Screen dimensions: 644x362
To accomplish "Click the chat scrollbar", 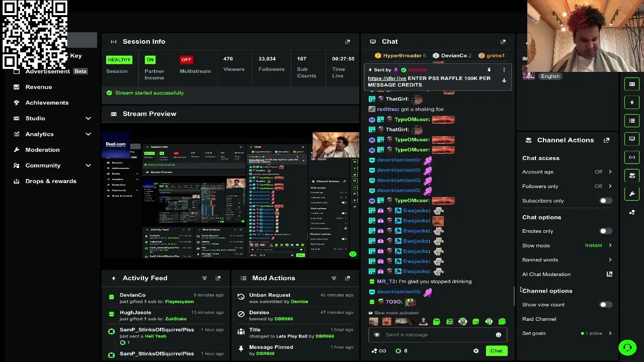I will pyautogui.click(x=514, y=297).
